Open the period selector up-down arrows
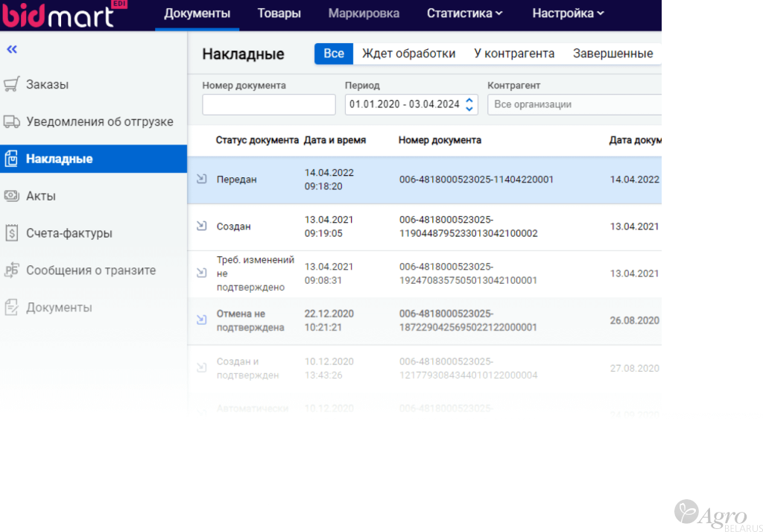763x532 pixels. (469, 104)
